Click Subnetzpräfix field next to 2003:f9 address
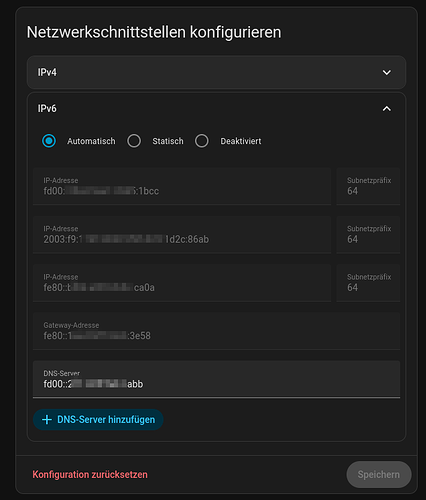This screenshot has height=500, width=426. tap(368, 234)
